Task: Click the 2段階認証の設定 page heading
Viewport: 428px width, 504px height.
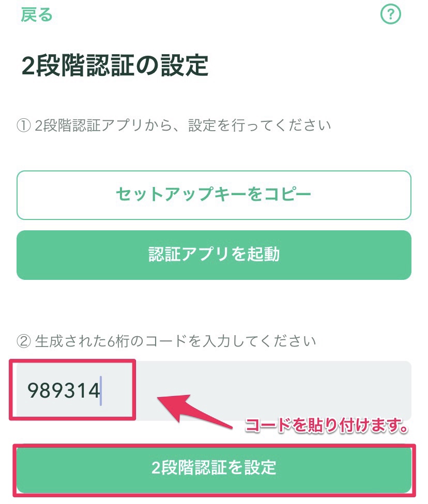Action: pyautogui.click(x=115, y=66)
